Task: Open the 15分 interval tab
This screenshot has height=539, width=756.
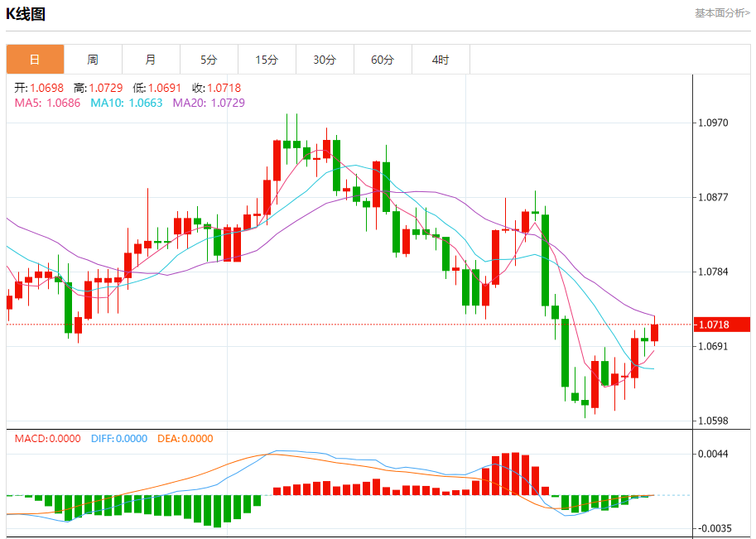Action: click(267, 60)
